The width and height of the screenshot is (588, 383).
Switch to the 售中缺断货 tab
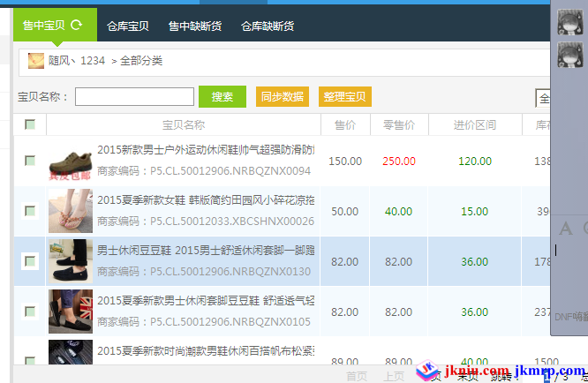195,26
